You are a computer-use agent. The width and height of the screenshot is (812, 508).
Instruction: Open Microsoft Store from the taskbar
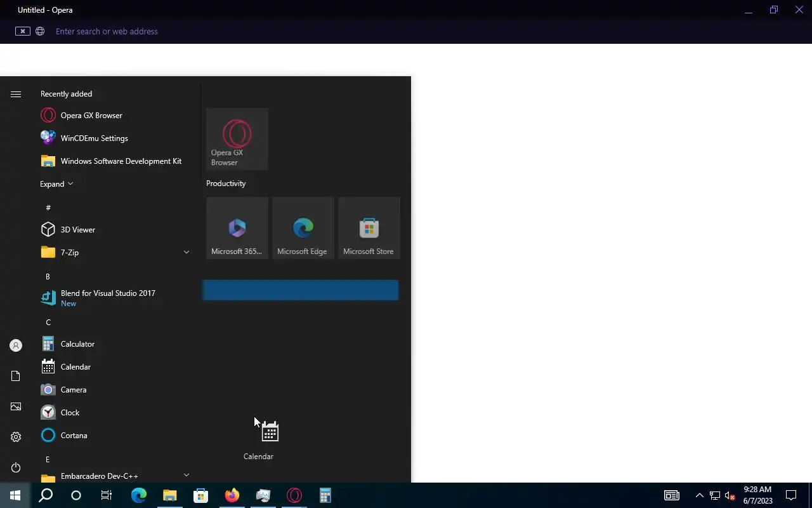pos(200,495)
